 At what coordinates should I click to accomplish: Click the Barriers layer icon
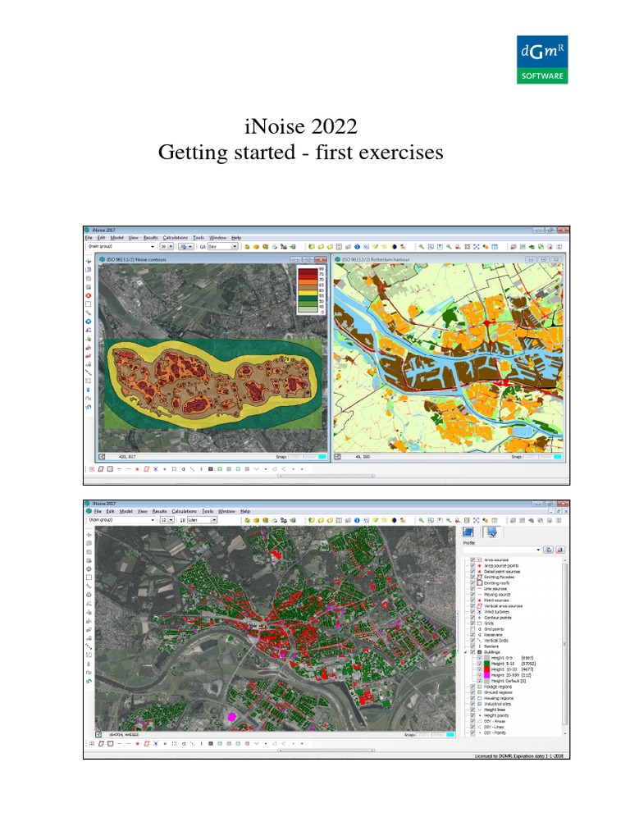pyautogui.click(x=478, y=646)
